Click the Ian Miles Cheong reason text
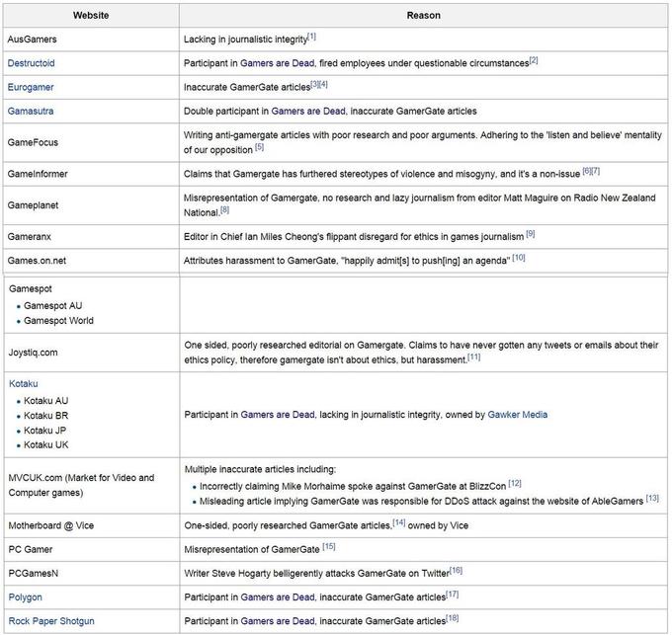 tap(354, 237)
